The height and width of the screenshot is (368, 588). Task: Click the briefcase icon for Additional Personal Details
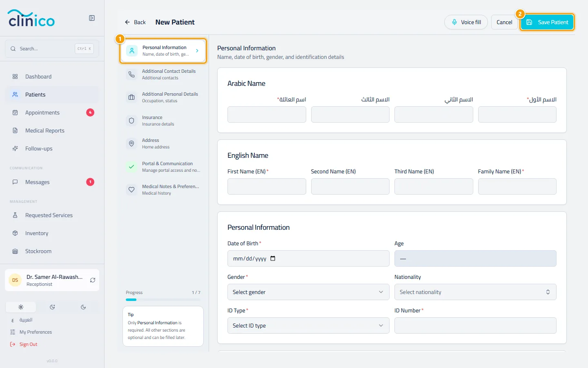(131, 97)
